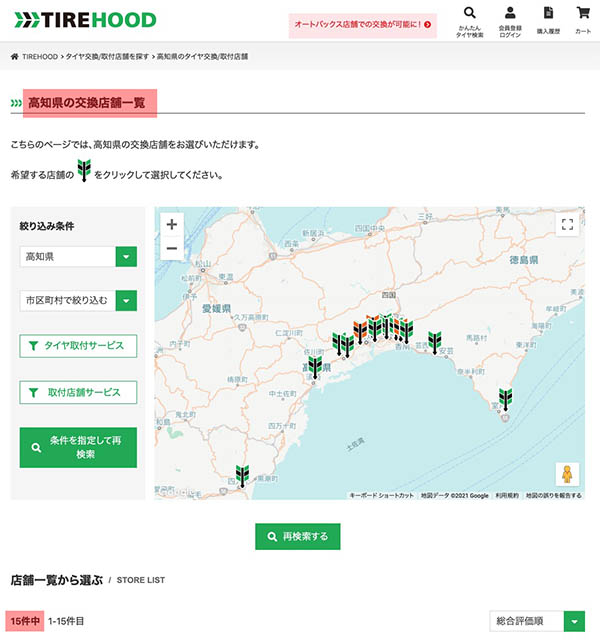Click キーボード ショートカット on map
This screenshot has height=640, width=600.
click(382, 496)
